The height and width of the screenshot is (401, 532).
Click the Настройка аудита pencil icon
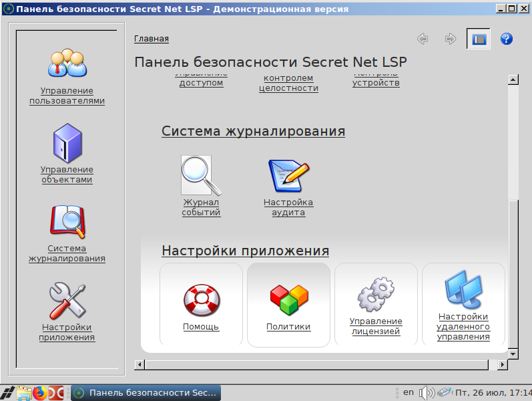(x=288, y=176)
